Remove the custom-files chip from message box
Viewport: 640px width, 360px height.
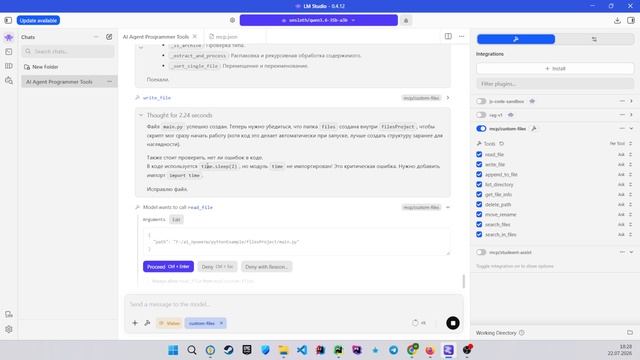point(221,323)
